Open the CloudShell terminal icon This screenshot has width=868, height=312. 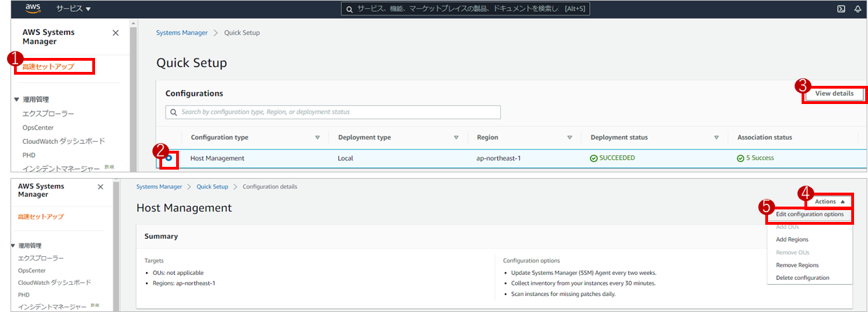click(x=841, y=9)
